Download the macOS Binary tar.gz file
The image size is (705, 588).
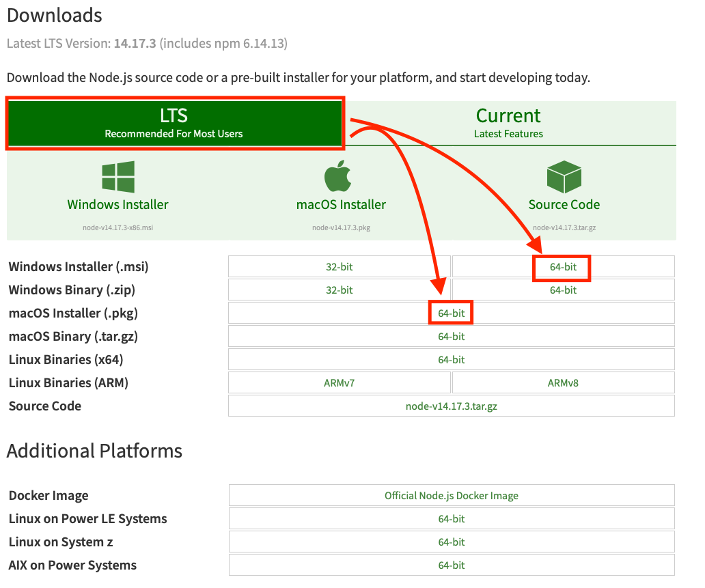(x=450, y=336)
